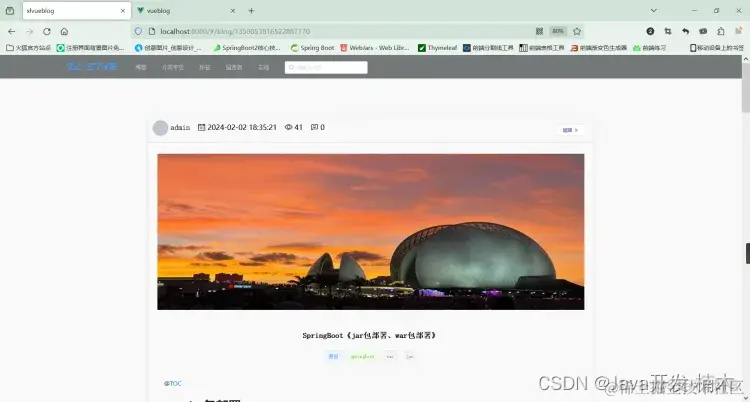This screenshot has width=750, height=402.
Task: Open the extensions puzzle icon
Action: click(721, 31)
